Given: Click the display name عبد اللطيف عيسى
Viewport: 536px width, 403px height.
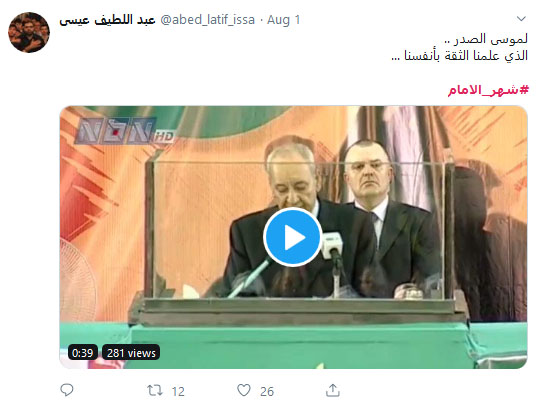Looking at the screenshot, I should [107, 20].
